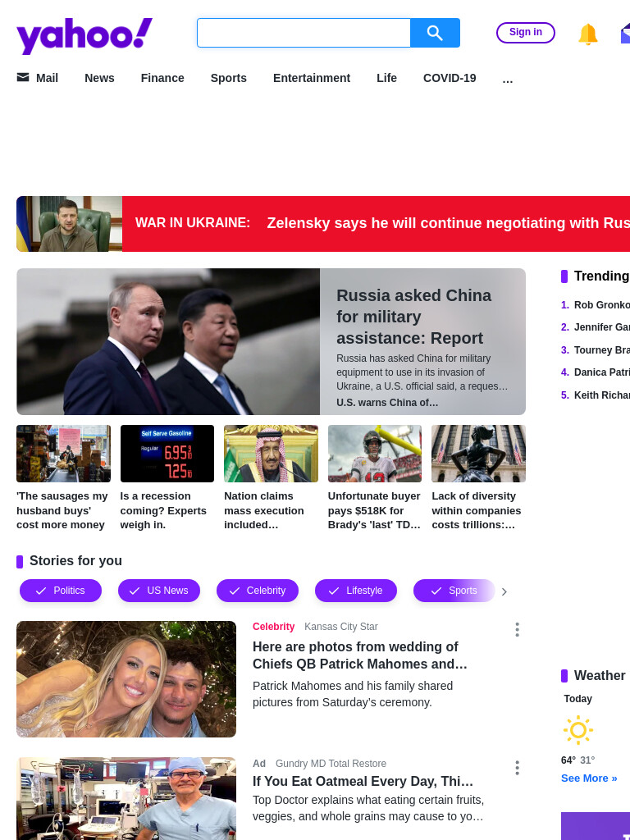Open Russia asked China headline

(x=413, y=317)
